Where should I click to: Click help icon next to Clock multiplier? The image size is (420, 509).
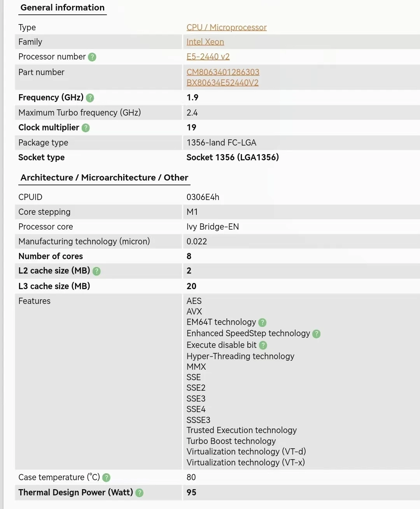[86, 128]
